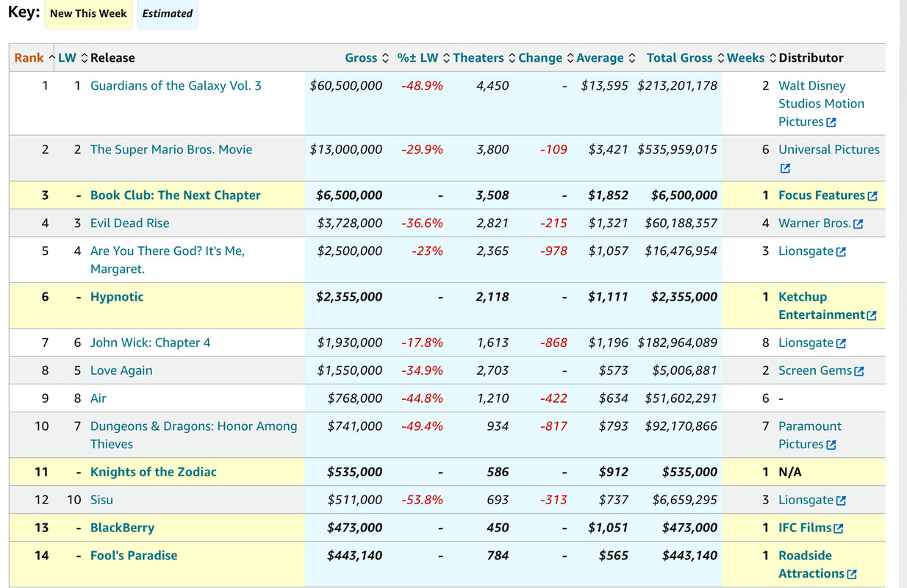Image resolution: width=907 pixels, height=588 pixels.
Task: Sort table by Weeks column header
Action: (x=751, y=58)
